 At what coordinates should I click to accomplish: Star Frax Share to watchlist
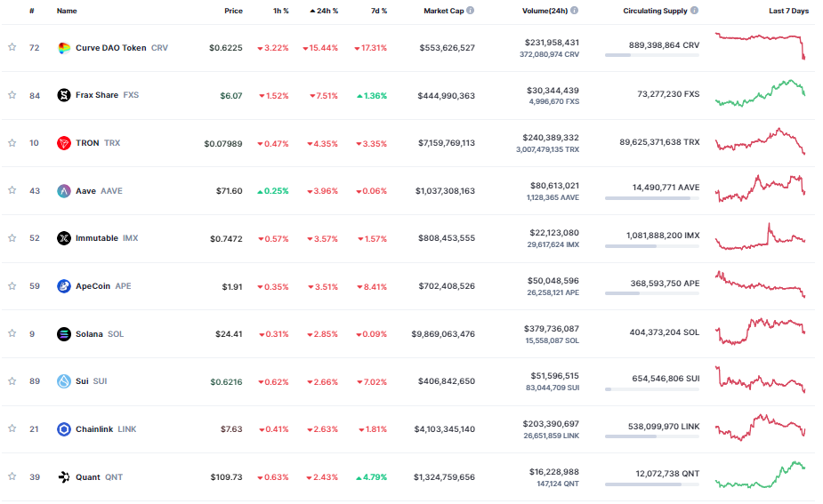tap(12, 95)
